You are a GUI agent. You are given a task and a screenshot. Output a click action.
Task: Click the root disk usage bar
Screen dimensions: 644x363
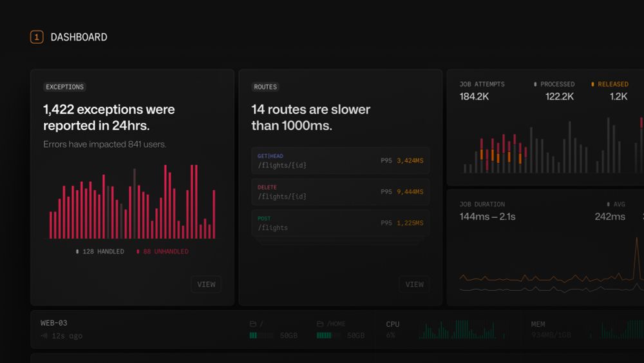(261, 335)
